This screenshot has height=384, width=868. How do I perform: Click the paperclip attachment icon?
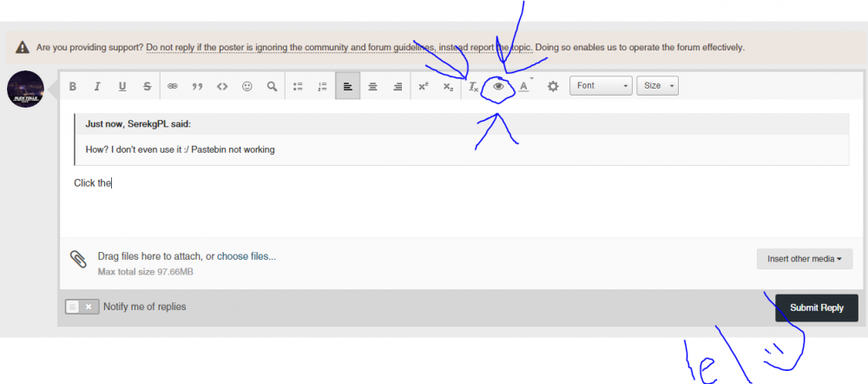pyautogui.click(x=78, y=259)
